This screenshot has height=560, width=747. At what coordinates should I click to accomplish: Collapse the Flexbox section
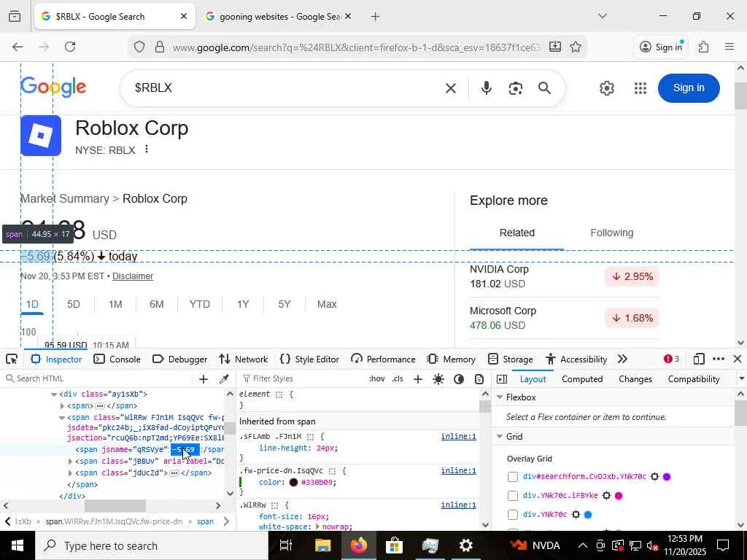click(500, 397)
